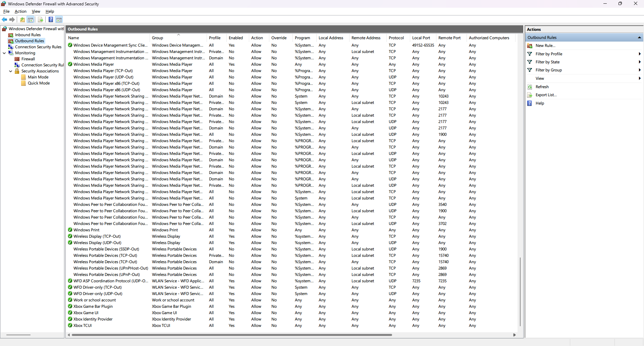Click the Refresh icon in Actions pane

coord(530,87)
